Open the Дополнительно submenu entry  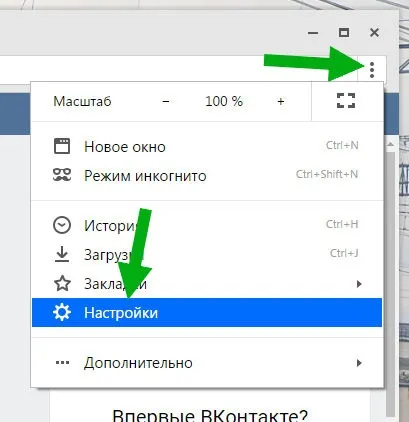coord(207,363)
